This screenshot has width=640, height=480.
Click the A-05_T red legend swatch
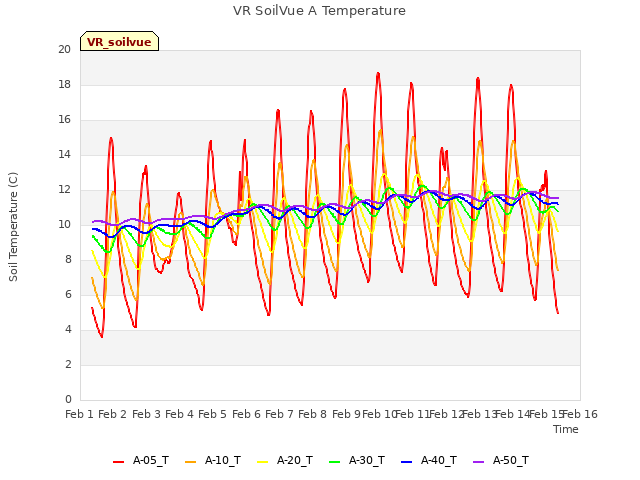click(118, 462)
